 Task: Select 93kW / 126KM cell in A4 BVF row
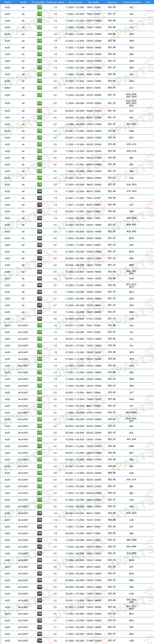[93, 245]
